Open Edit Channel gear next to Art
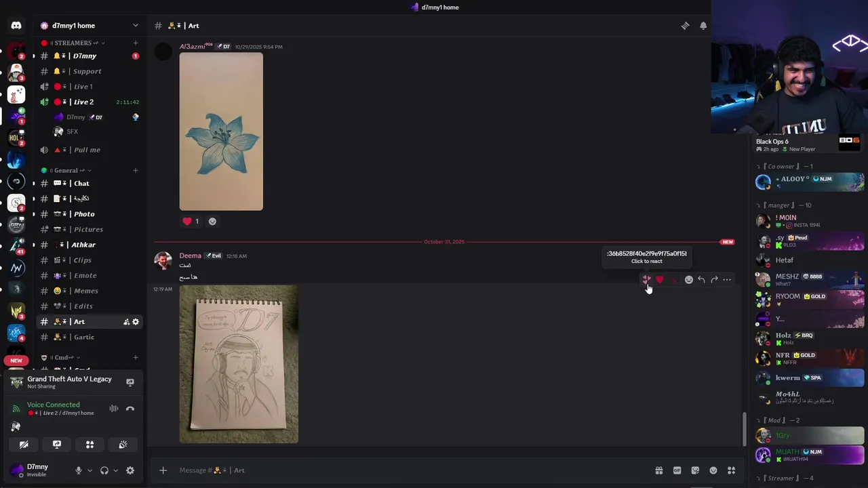The height and width of the screenshot is (488, 868). click(x=136, y=322)
